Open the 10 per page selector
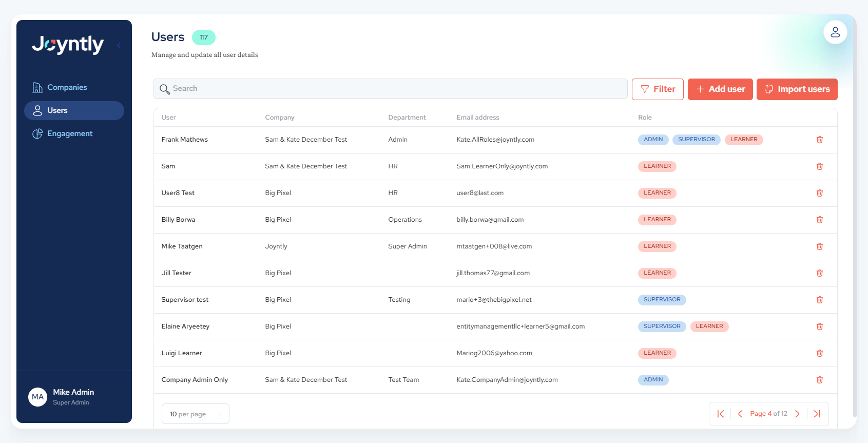Image resolution: width=868 pixels, height=443 pixels. [x=196, y=414]
